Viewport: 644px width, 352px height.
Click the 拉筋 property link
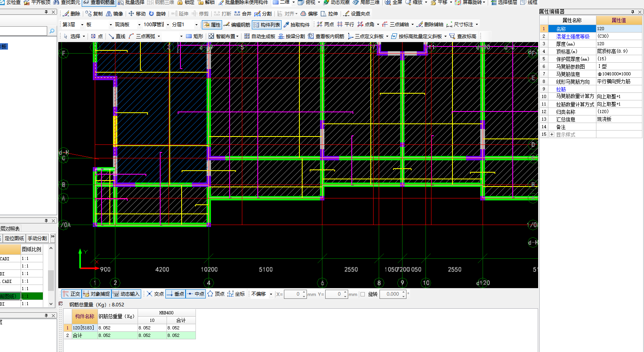point(561,89)
